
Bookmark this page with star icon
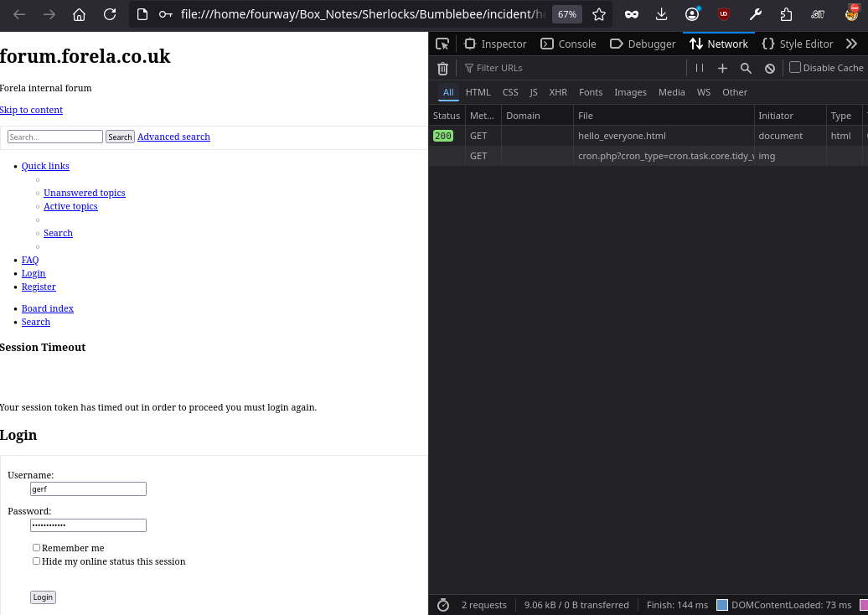(598, 14)
